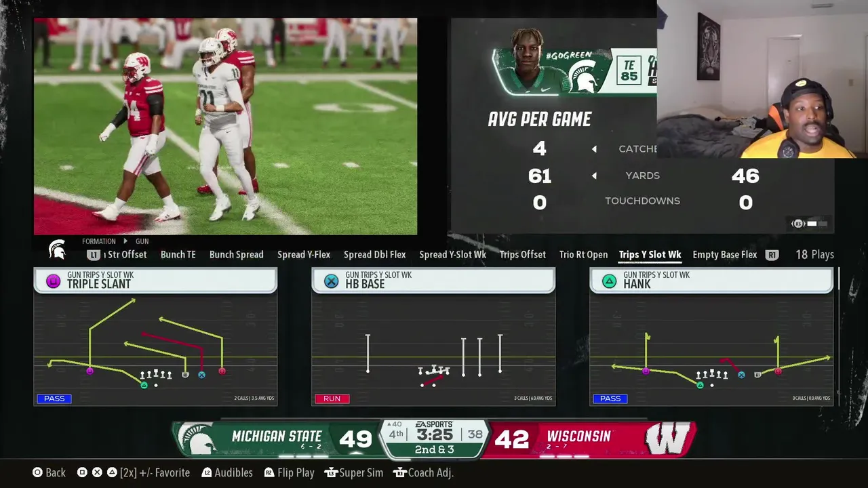Click the R3 stat toggle icon in stats panel
The image size is (868, 488).
pos(798,224)
